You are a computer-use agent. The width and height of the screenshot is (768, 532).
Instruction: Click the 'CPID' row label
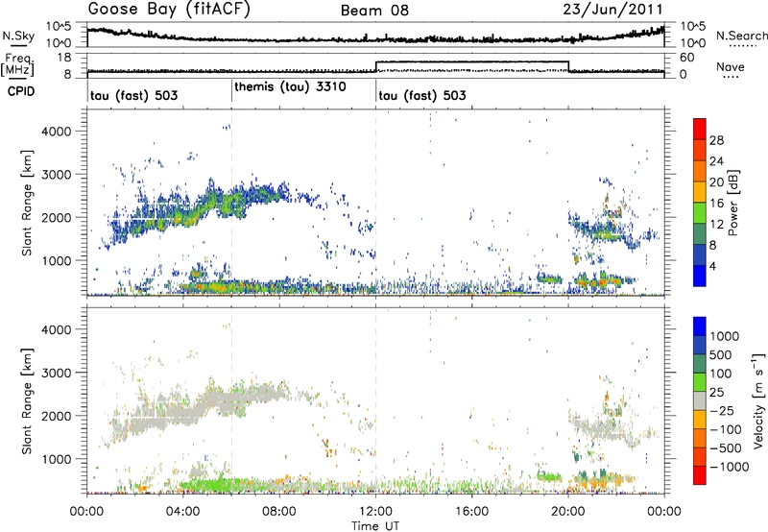(21, 91)
